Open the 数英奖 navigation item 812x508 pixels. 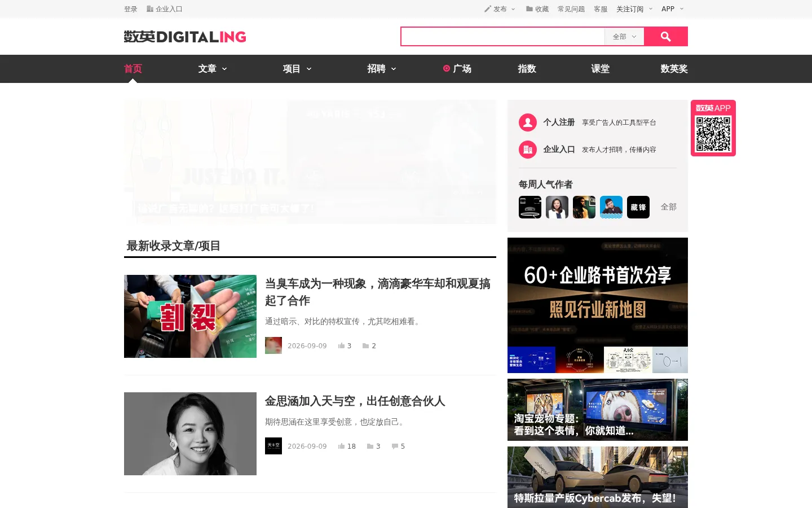coord(674,69)
